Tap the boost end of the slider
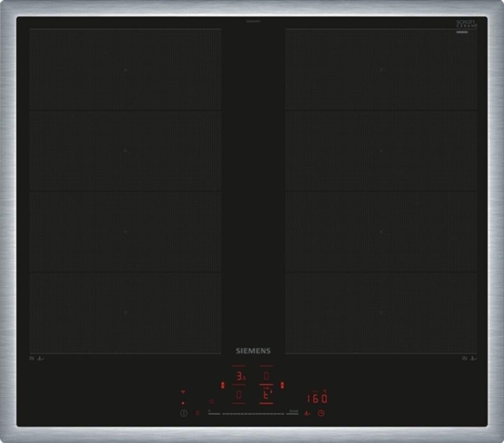This screenshot has height=443, width=504. tap(293, 413)
